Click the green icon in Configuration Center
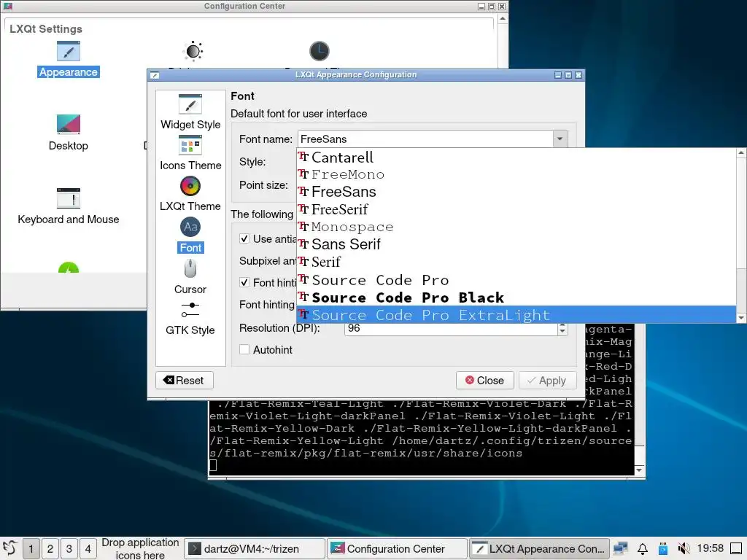The width and height of the screenshot is (747, 560). [68, 268]
